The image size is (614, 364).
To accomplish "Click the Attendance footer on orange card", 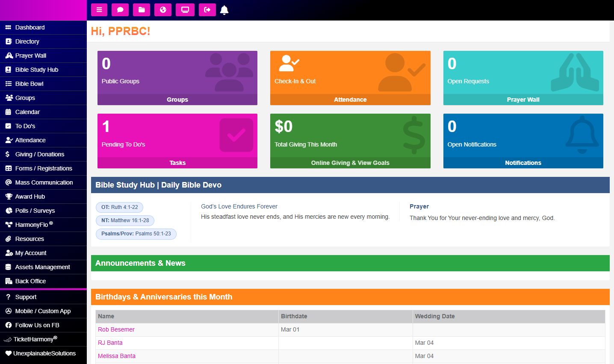I will [x=350, y=100].
